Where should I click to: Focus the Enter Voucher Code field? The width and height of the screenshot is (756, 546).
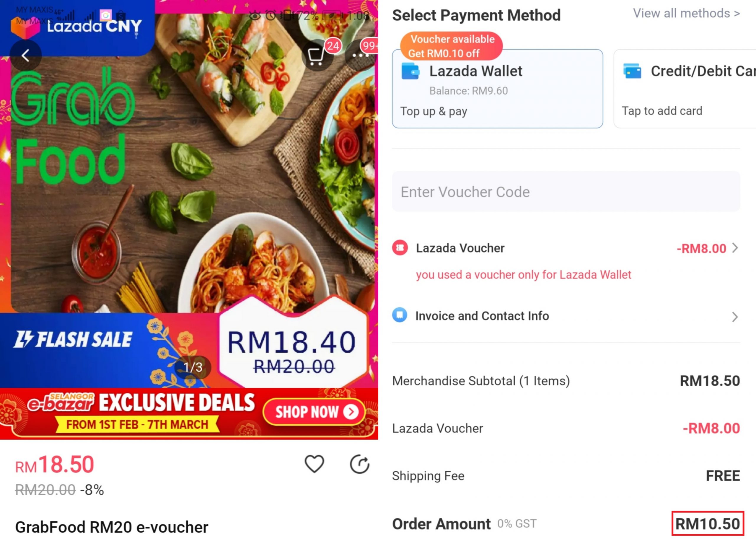(566, 192)
